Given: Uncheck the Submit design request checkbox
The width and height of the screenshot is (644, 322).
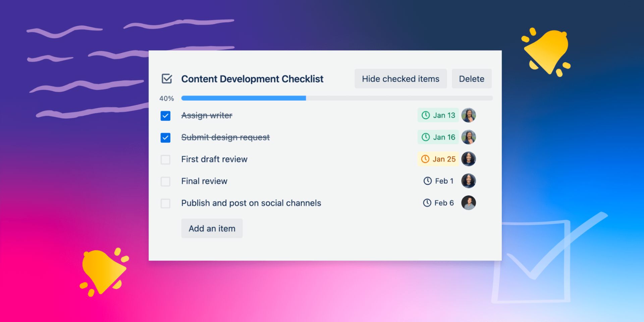Looking at the screenshot, I should pos(165,138).
